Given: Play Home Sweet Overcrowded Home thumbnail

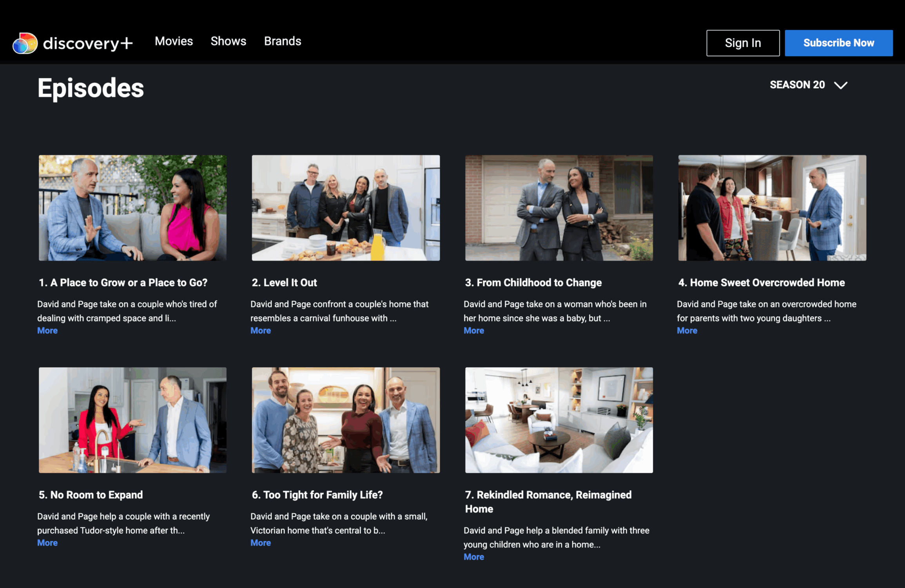Looking at the screenshot, I should point(772,208).
